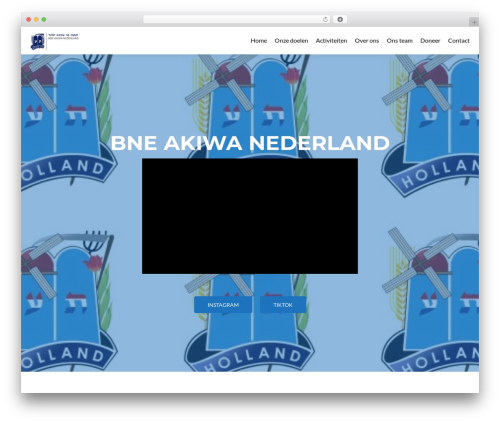This screenshot has width=500, height=423.
Task: Click the black embedded video area
Action: point(250,216)
